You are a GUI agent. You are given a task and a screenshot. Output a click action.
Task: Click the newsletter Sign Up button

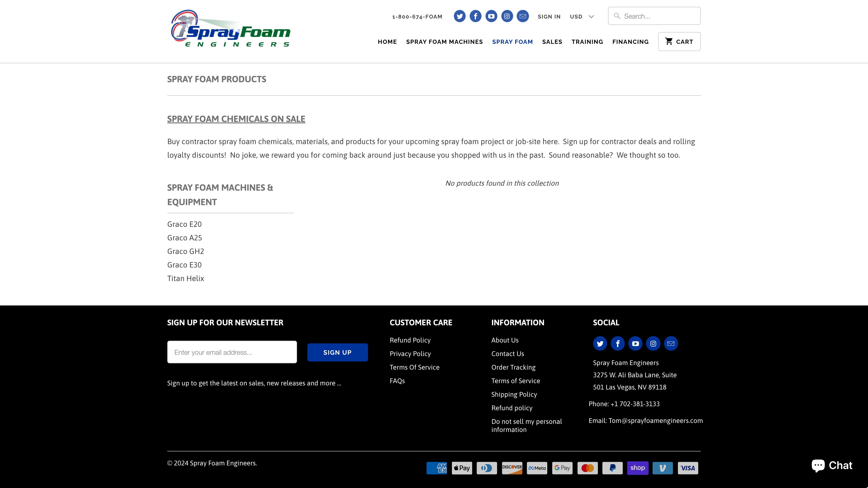[337, 352]
